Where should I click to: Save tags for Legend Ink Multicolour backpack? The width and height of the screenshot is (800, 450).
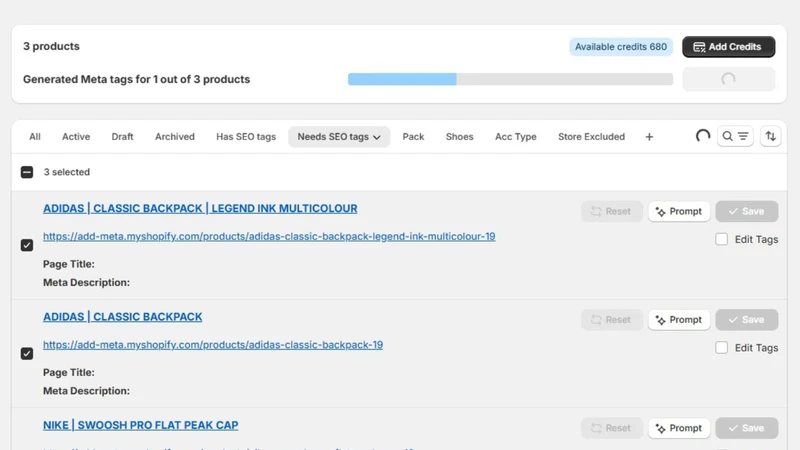pos(746,211)
